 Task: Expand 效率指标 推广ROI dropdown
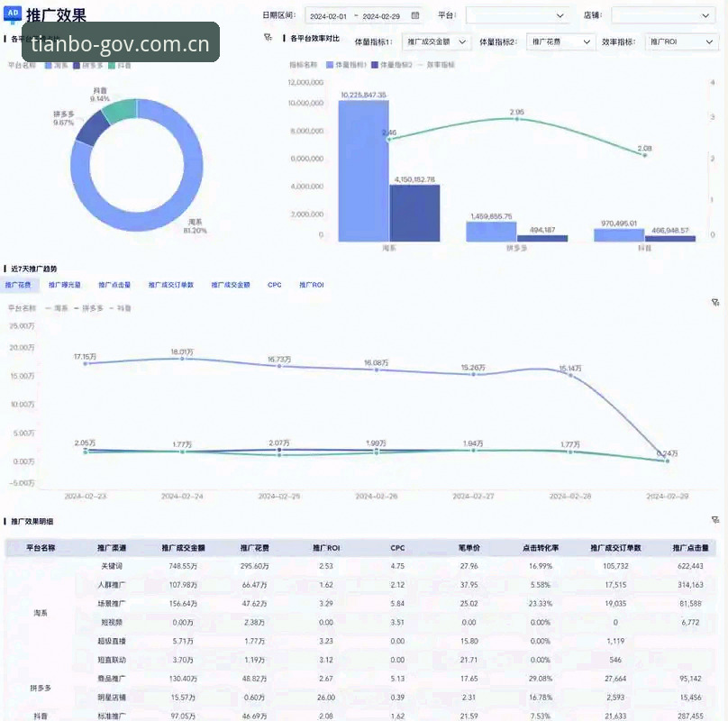[x=681, y=41]
